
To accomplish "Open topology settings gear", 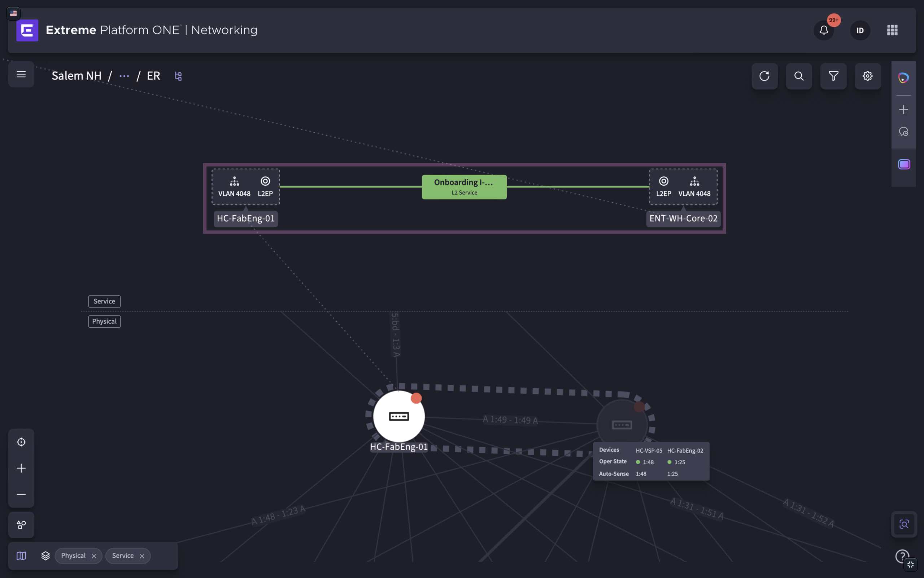I will pos(867,76).
